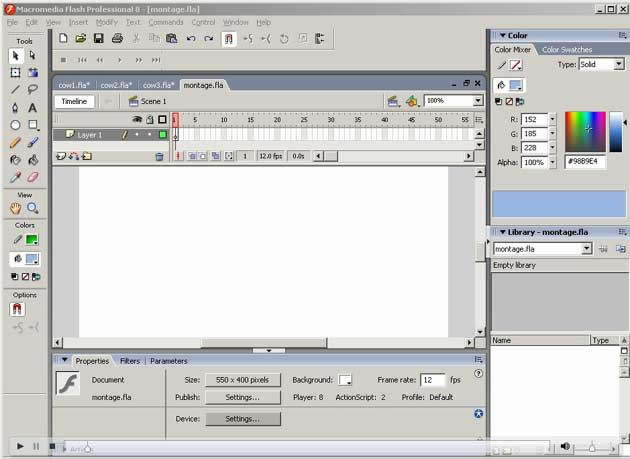Open Color panel options menu
Screen dimensions: 630x459
point(622,35)
